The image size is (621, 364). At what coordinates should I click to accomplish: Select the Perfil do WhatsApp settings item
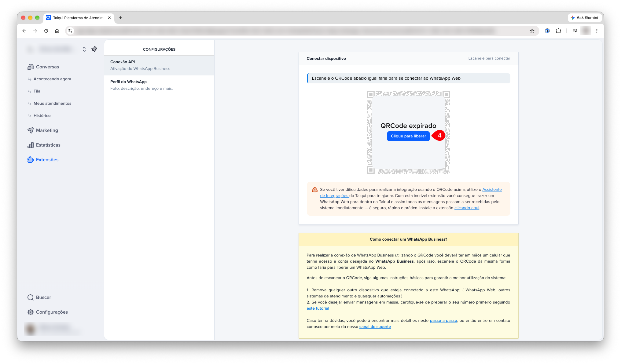pyautogui.click(x=159, y=85)
